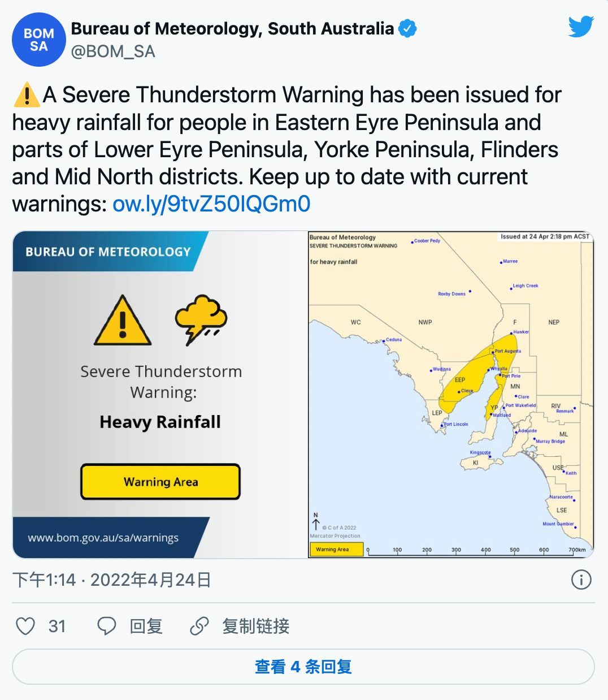Click the blue verified badge

407,28
